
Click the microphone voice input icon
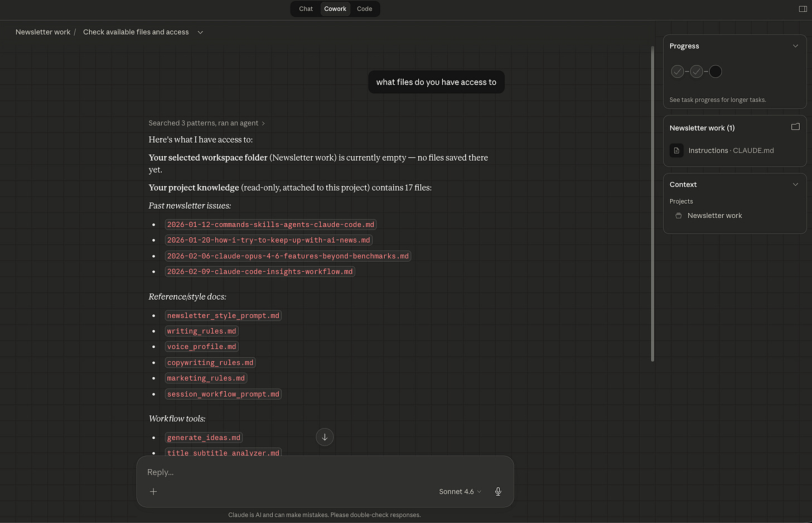pos(498,491)
